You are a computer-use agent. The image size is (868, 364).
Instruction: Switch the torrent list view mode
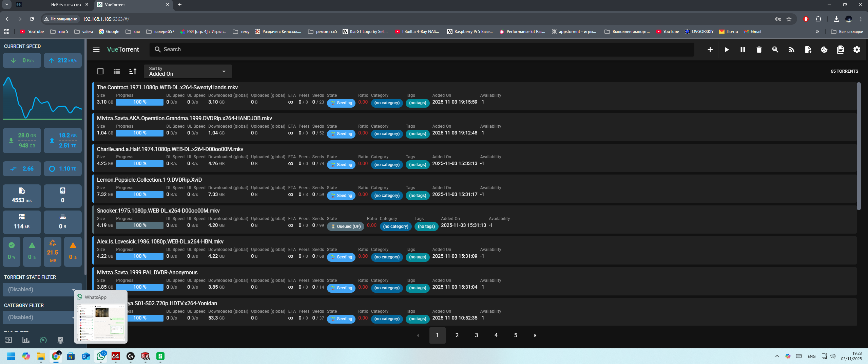pyautogui.click(x=117, y=71)
